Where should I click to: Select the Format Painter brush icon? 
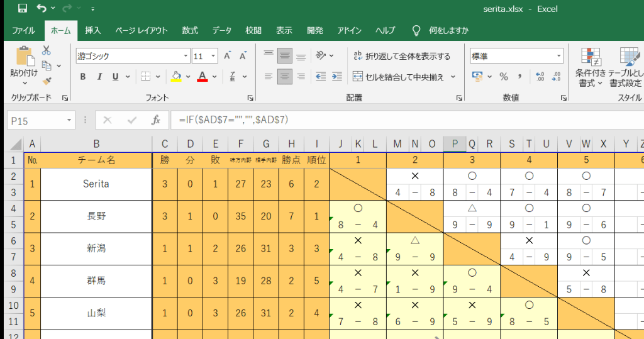(x=47, y=80)
